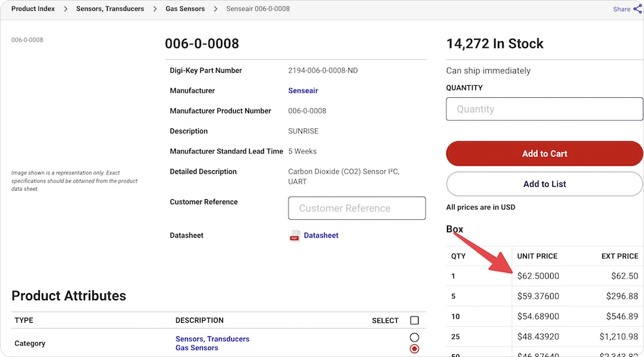Click chevron after Sensors, Transducers breadcrumb

coord(155,8)
